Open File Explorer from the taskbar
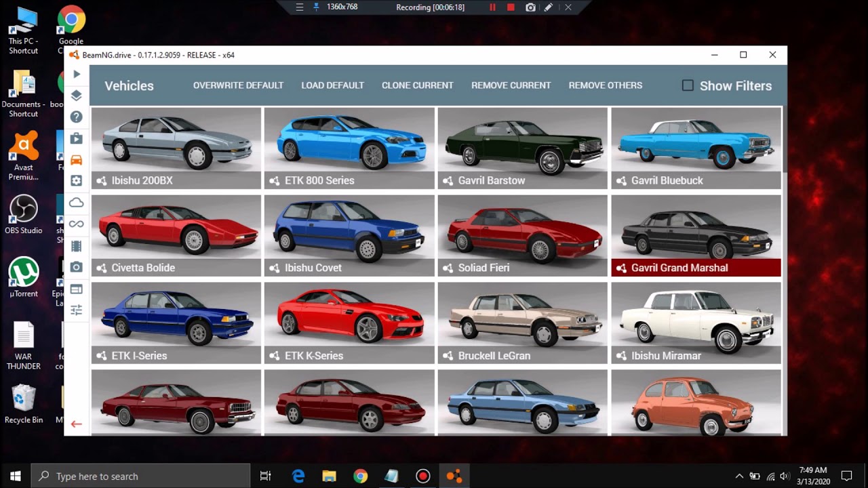Image resolution: width=868 pixels, height=488 pixels. pos(329,476)
